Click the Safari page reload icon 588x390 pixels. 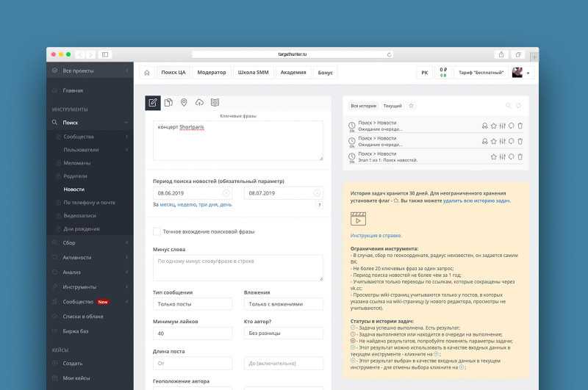390,54
